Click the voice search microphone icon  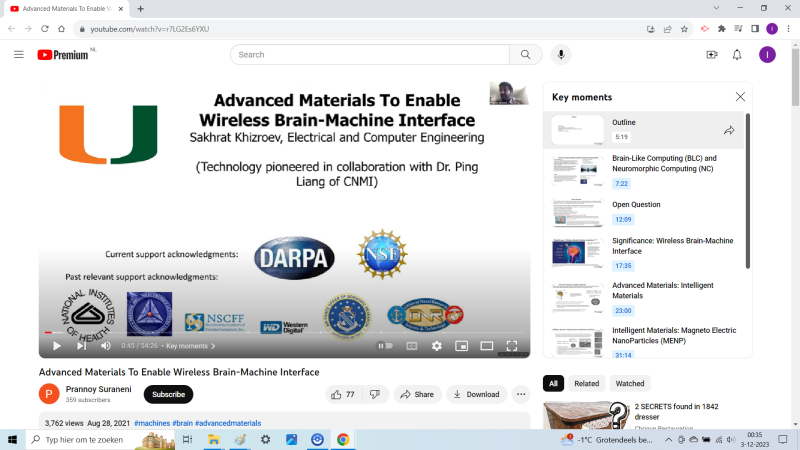coord(561,54)
